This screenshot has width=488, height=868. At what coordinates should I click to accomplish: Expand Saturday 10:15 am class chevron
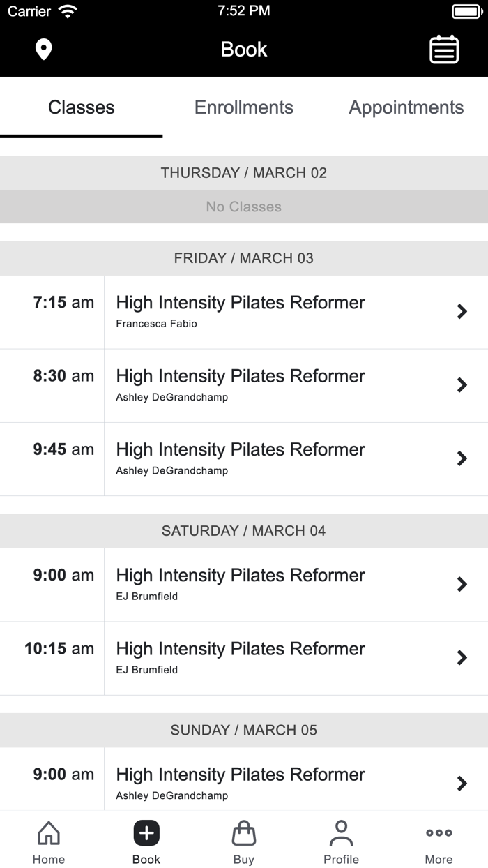pyautogui.click(x=462, y=658)
